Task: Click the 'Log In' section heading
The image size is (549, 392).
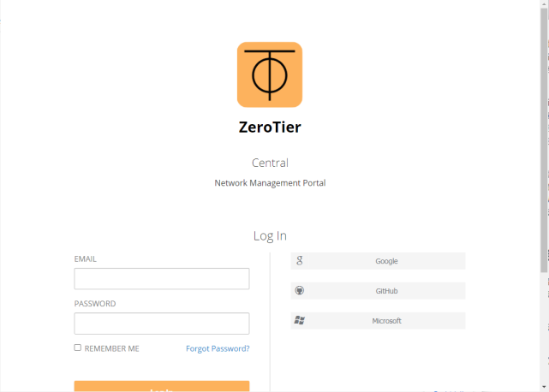Action: pos(270,235)
